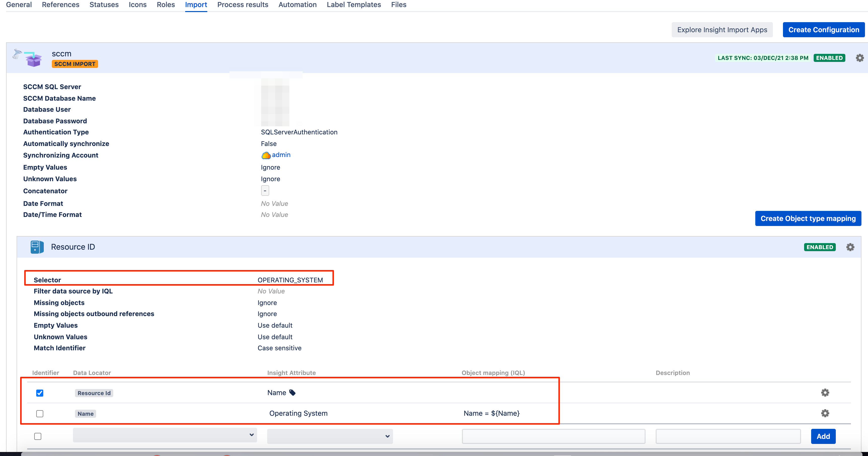Check identifier box in new mapping row
Image resolution: width=868 pixels, height=456 pixels.
tap(38, 436)
